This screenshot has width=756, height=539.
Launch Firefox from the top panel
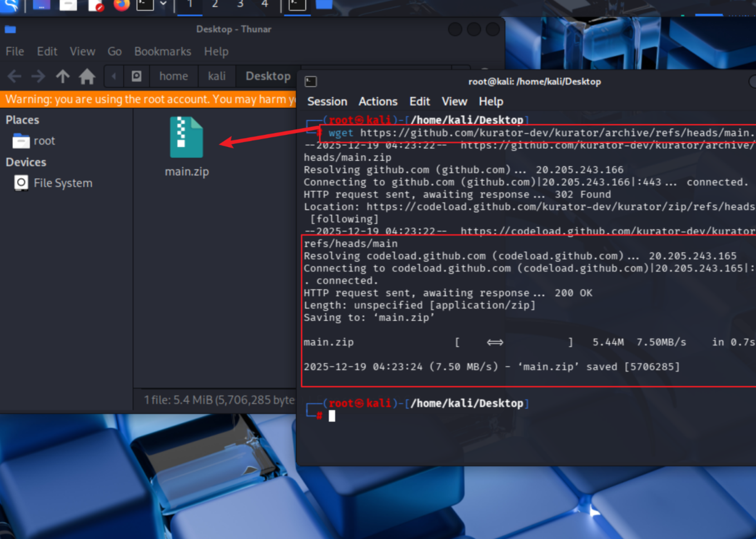click(x=121, y=5)
